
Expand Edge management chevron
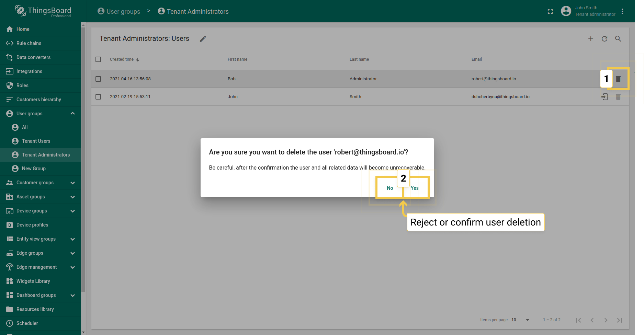coord(72,267)
